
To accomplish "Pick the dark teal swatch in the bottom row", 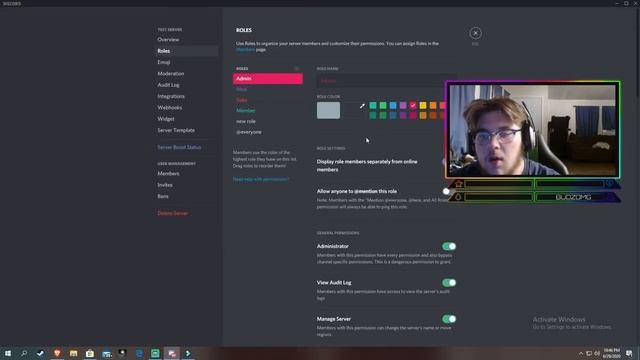I will [373, 116].
